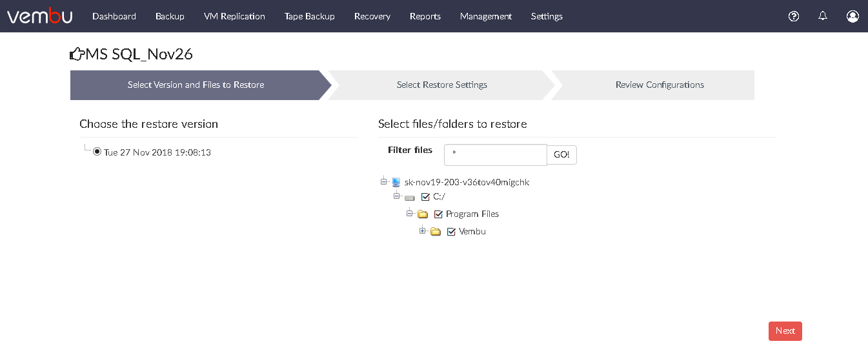Viewport: 868px width, 348px height.
Task: Click the Vembu folder icon
Action: [x=436, y=232]
